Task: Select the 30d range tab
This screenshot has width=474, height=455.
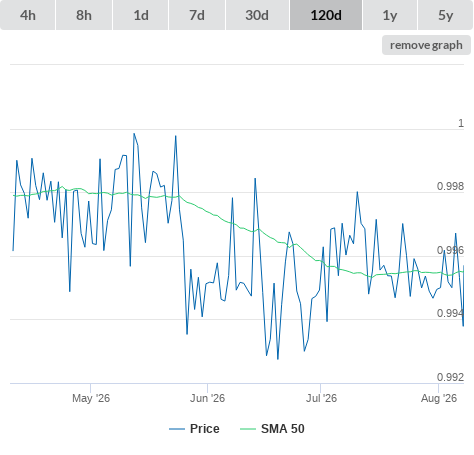Action: click(x=257, y=15)
